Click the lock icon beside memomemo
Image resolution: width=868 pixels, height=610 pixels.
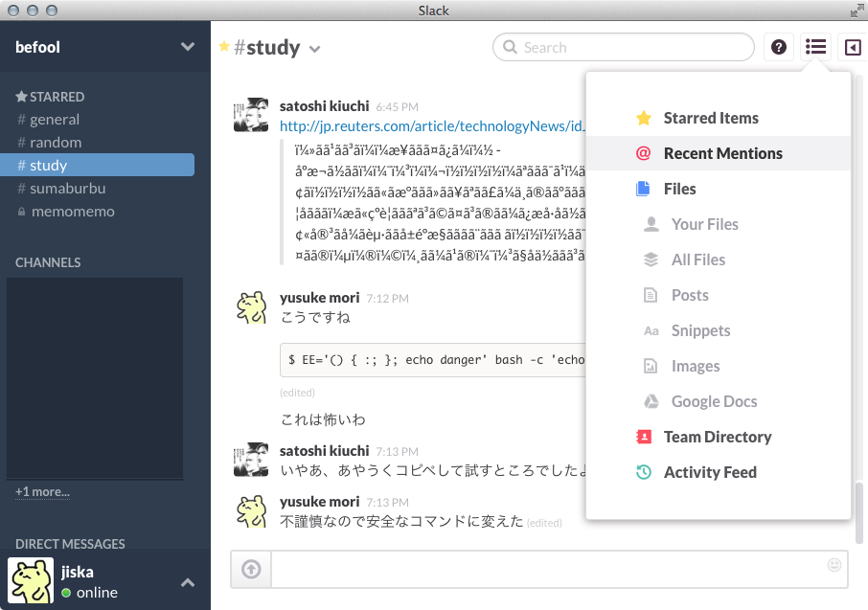coord(21,212)
